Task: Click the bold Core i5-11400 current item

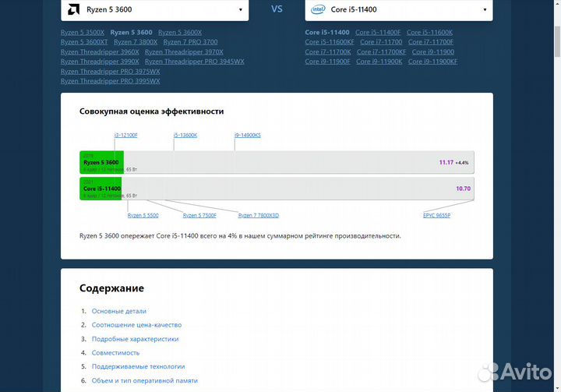Action: 327,32
